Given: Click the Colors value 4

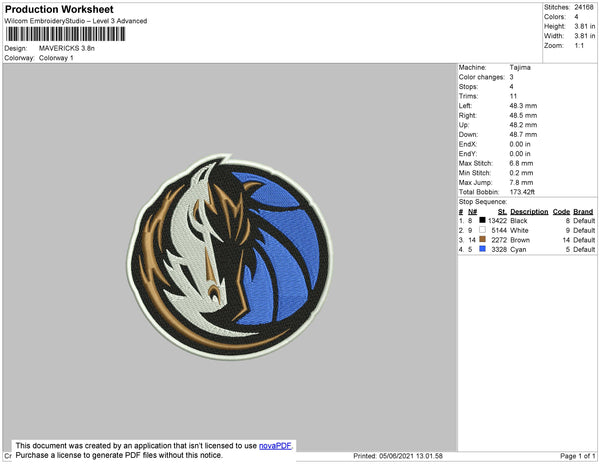Looking at the screenshot, I should (576, 17).
